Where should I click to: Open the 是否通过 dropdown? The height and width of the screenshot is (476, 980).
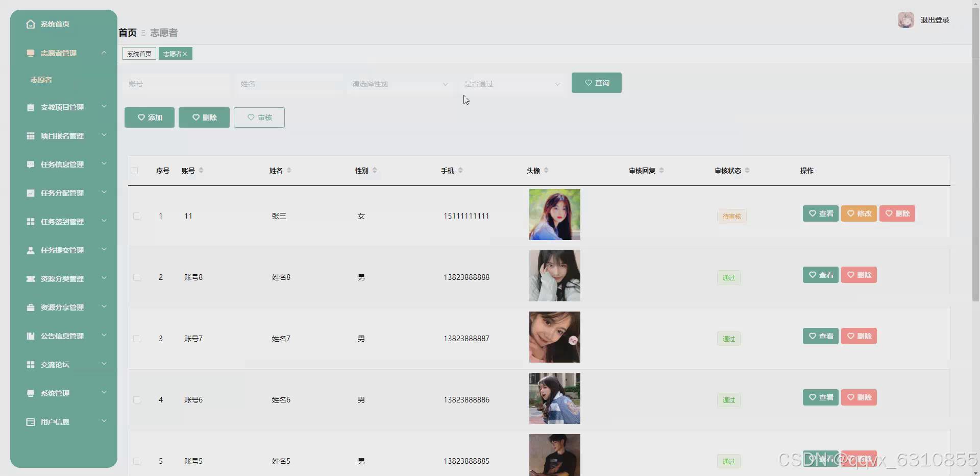pos(512,84)
